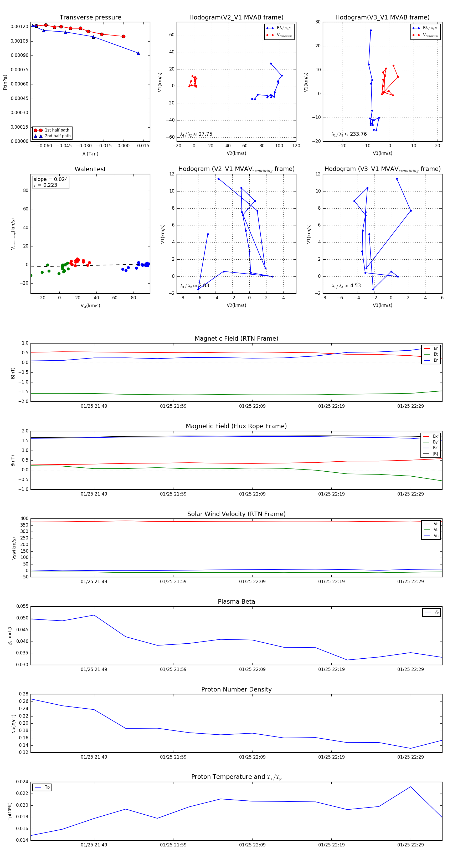Click the 0.00120 tick label in Transverse pressure
Image resolution: width=473 pixels, height=868 pixels.
click(19, 27)
